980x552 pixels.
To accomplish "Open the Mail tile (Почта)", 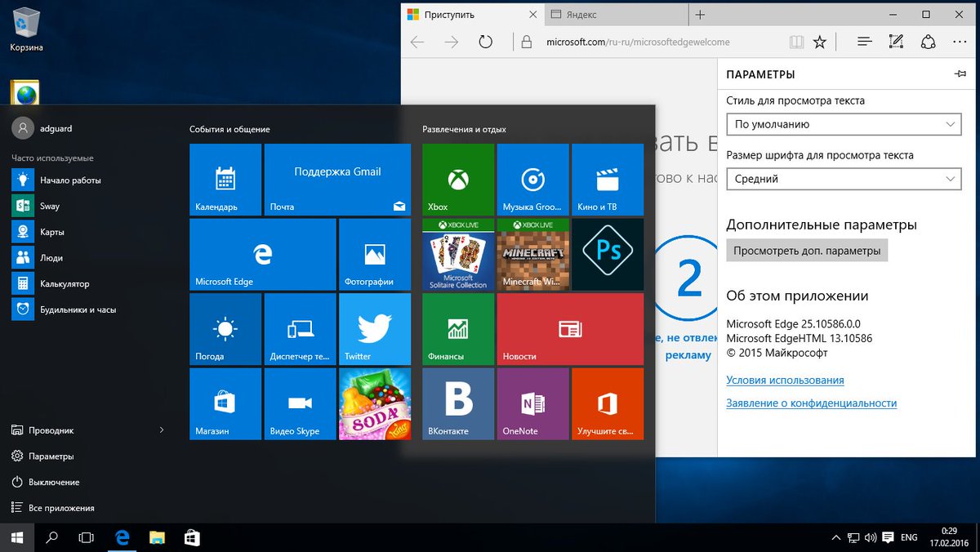I will [337, 180].
